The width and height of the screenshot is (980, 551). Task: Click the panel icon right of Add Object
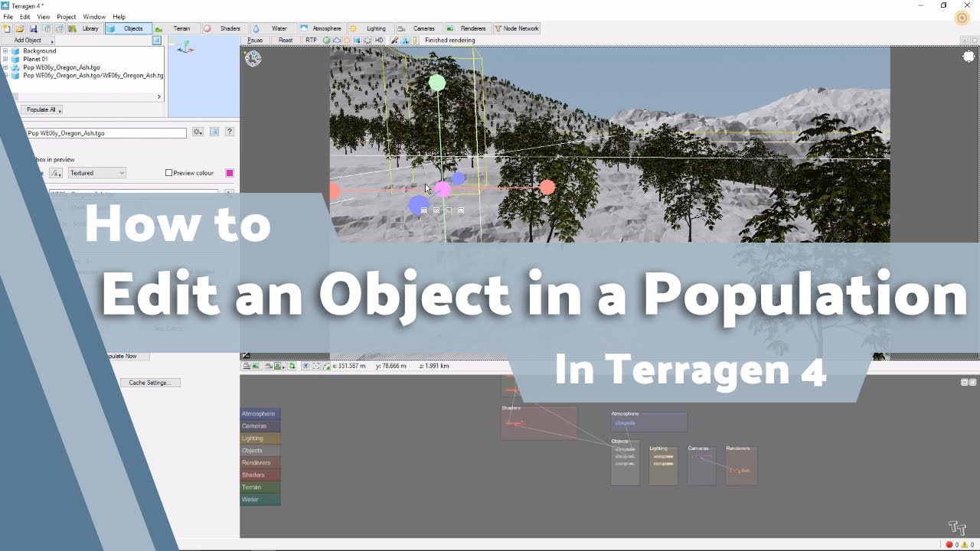(156, 41)
